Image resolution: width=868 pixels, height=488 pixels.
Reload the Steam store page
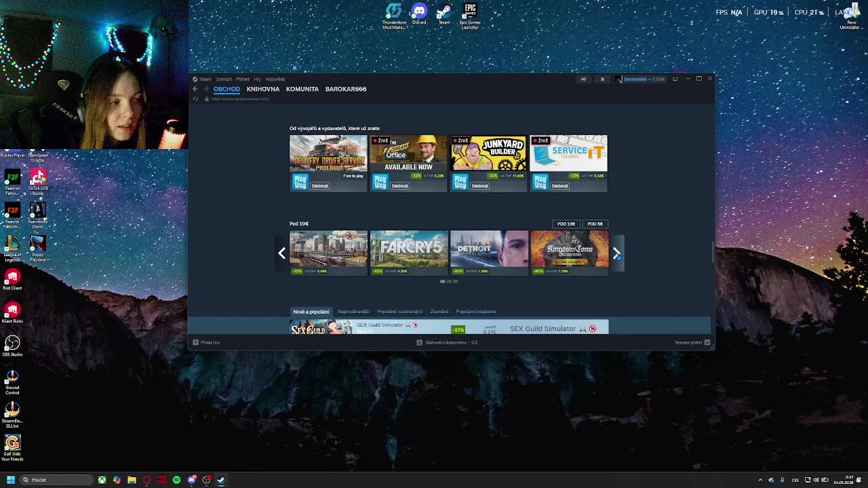(x=196, y=99)
